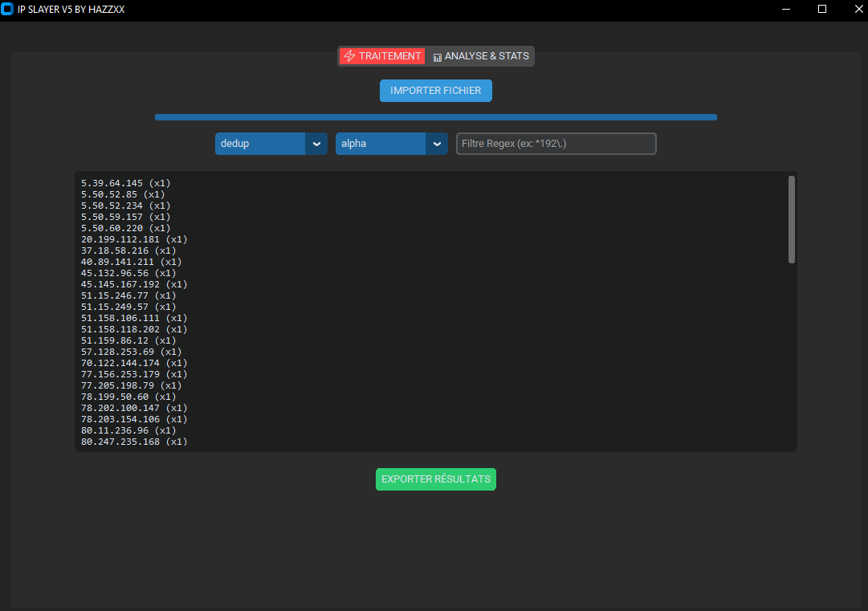Focus the Filtre Regex input field
Image resolution: width=868 pixels, height=611 pixels.
coord(556,144)
